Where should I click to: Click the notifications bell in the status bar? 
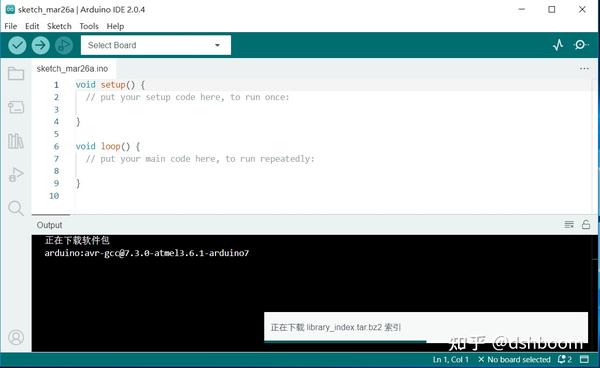(564, 359)
